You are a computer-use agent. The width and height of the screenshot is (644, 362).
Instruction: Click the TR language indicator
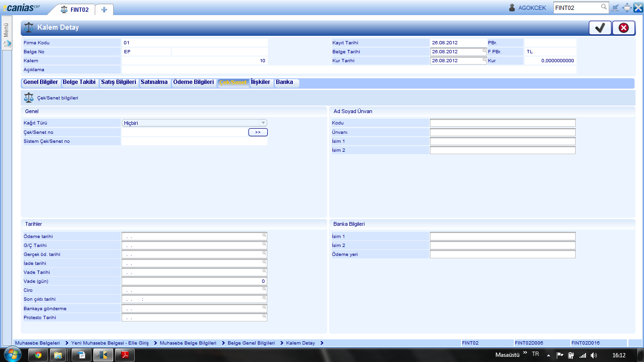536,354
